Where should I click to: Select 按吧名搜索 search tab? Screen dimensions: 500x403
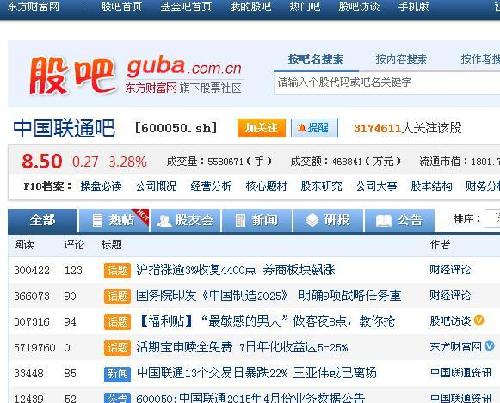point(316,59)
